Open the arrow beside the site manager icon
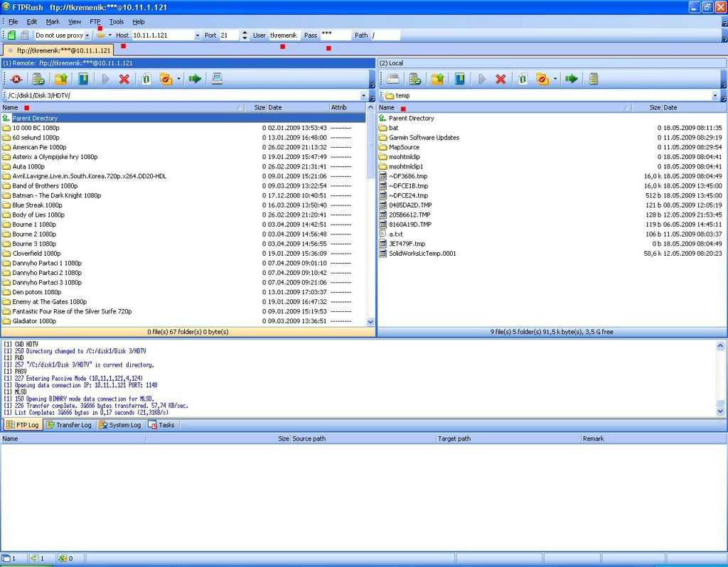The height and width of the screenshot is (567, 728). click(x=110, y=36)
